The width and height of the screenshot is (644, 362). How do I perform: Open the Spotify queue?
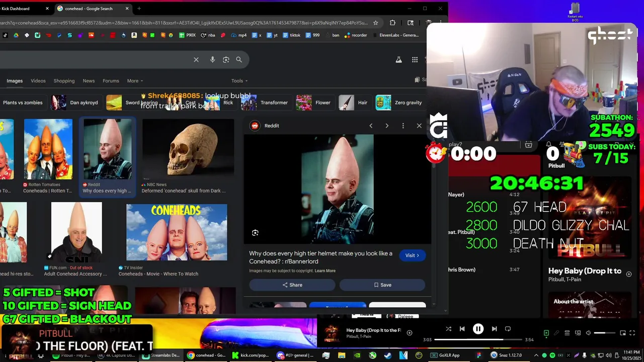click(567, 333)
